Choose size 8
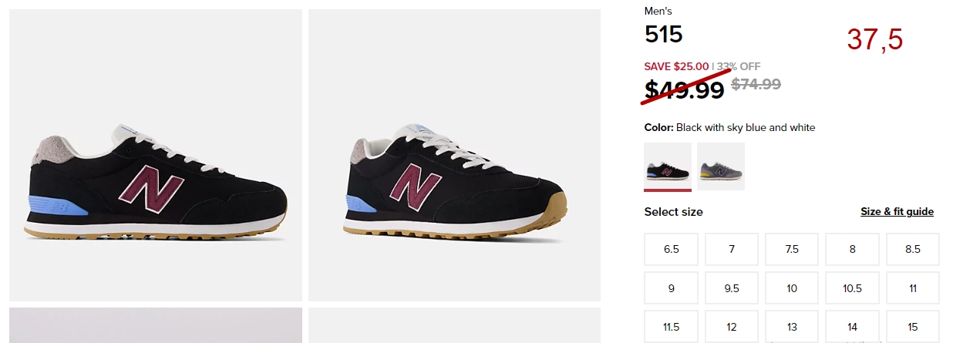This screenshot has width=980, height=343. pyautogui.click(x=852, y=249)
